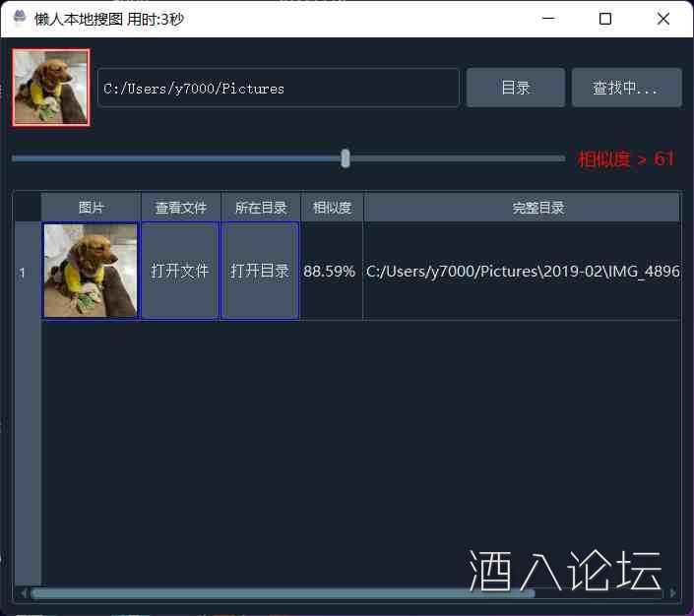This screenshot has width=694, height=616.
Task: Click 打开文件 button in row 1
Action: 180,271
